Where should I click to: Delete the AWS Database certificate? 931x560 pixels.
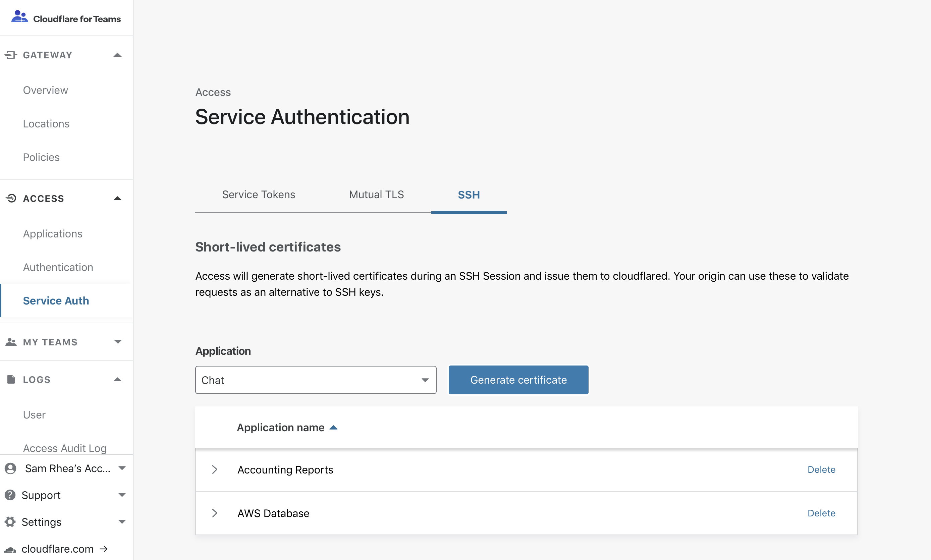821,513
